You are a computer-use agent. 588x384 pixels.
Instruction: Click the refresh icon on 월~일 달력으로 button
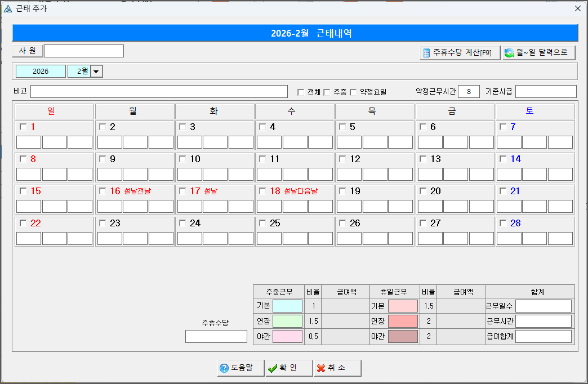(x=509, y=53)
